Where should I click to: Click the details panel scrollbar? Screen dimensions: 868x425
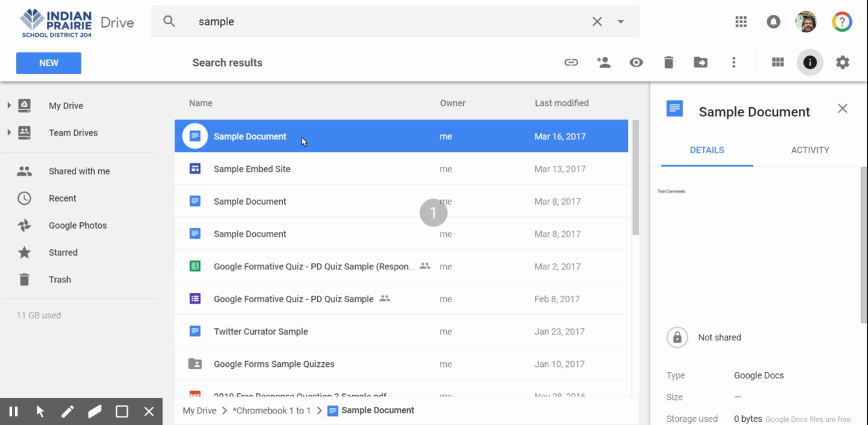click(x=864, y=245)
